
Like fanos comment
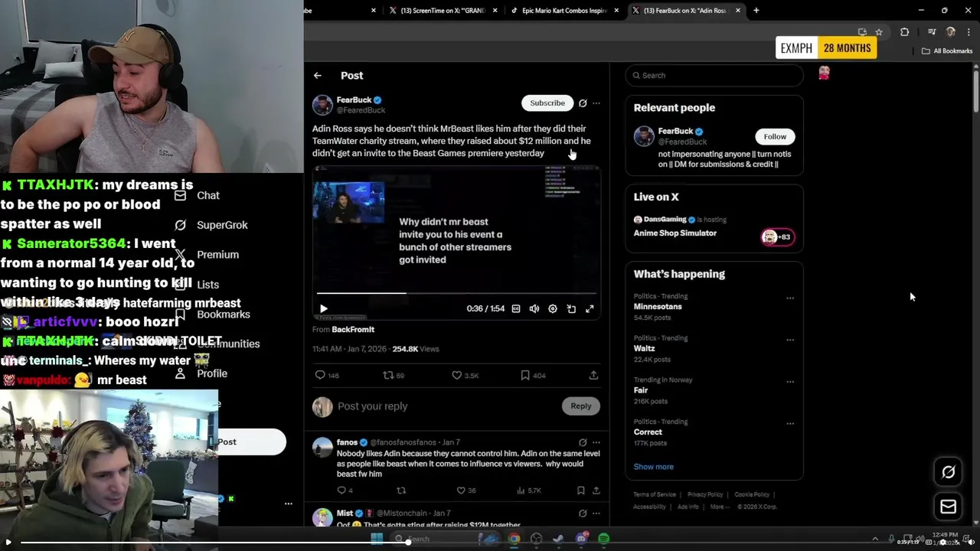coord(465,491)
